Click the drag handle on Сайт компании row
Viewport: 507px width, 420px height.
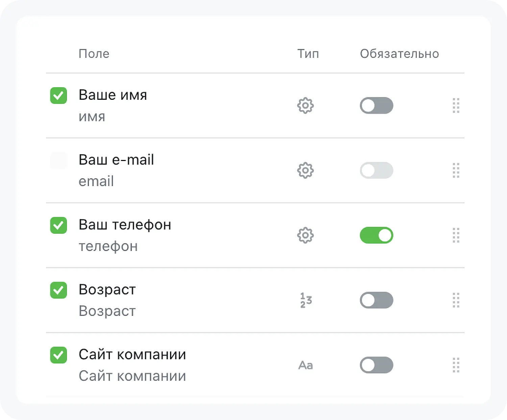point(456,365)
